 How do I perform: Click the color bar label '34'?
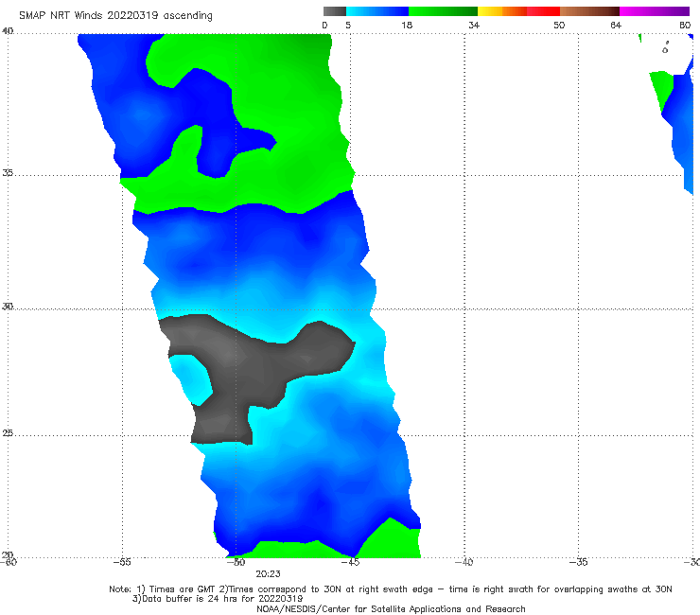click(x=474, y=25)
